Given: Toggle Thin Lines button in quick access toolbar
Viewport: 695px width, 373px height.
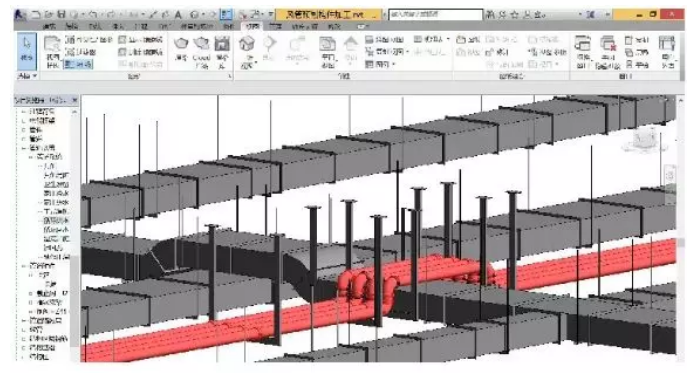Looking at the screenshot, I should coord(226,15).
